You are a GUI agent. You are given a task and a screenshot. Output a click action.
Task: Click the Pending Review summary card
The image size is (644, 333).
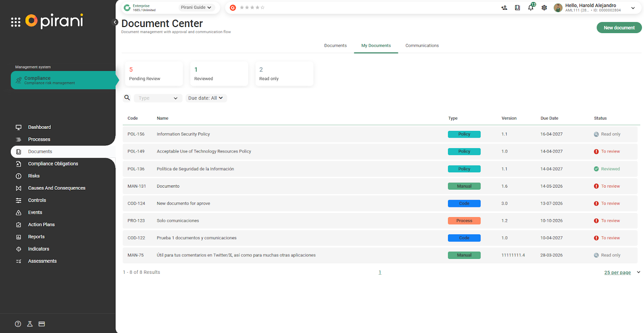pyautogui.click(x=154, y=74)
